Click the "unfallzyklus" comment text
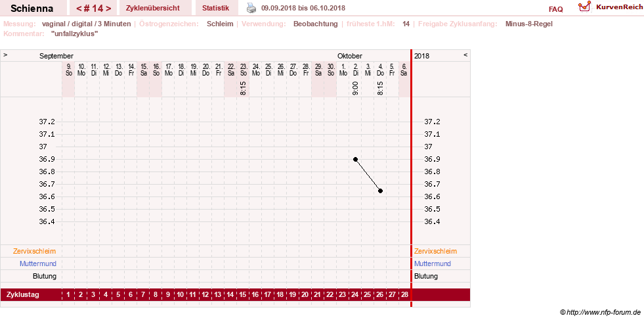Viewport: 644px width, 320px height. 75,34
